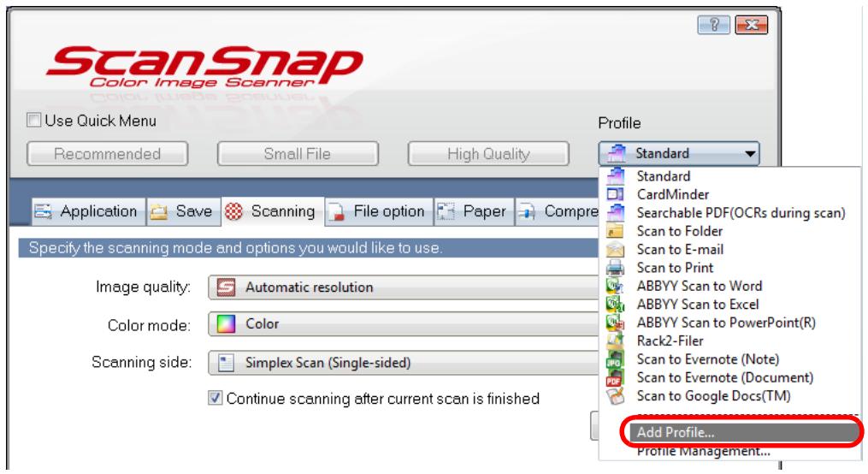This screenshot has width=868, height=474.
Task: Enable the Use Quick Menu checkbox
Action: tap(33, 120)
